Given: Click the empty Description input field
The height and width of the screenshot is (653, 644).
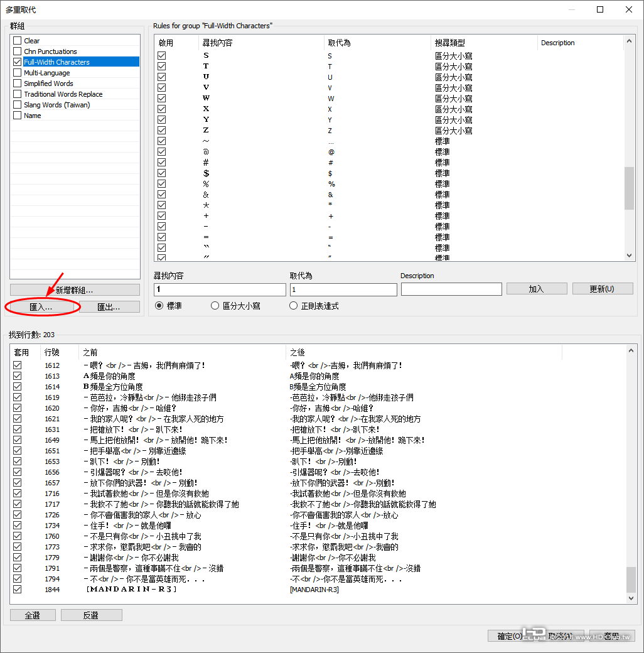Looking at the screenshot, I should 451,289.
